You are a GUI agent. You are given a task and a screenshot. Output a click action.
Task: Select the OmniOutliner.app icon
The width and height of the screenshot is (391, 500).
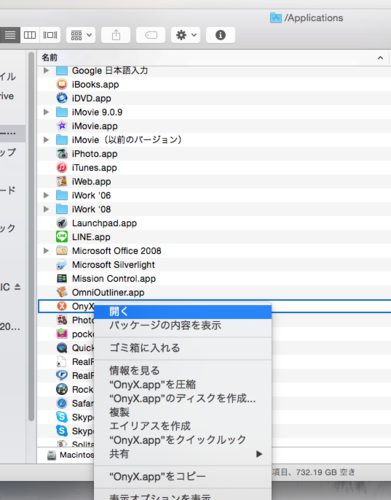click(62, 292)
